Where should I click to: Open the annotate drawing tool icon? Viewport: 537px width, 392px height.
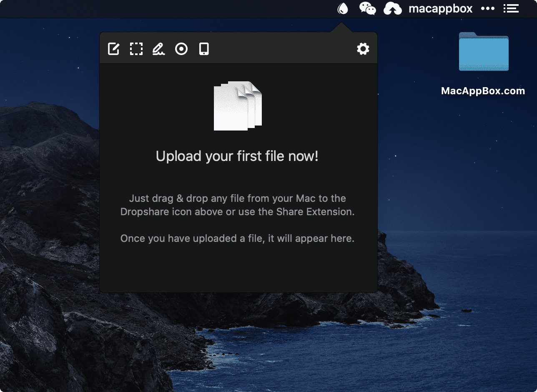tap(158, 49)
